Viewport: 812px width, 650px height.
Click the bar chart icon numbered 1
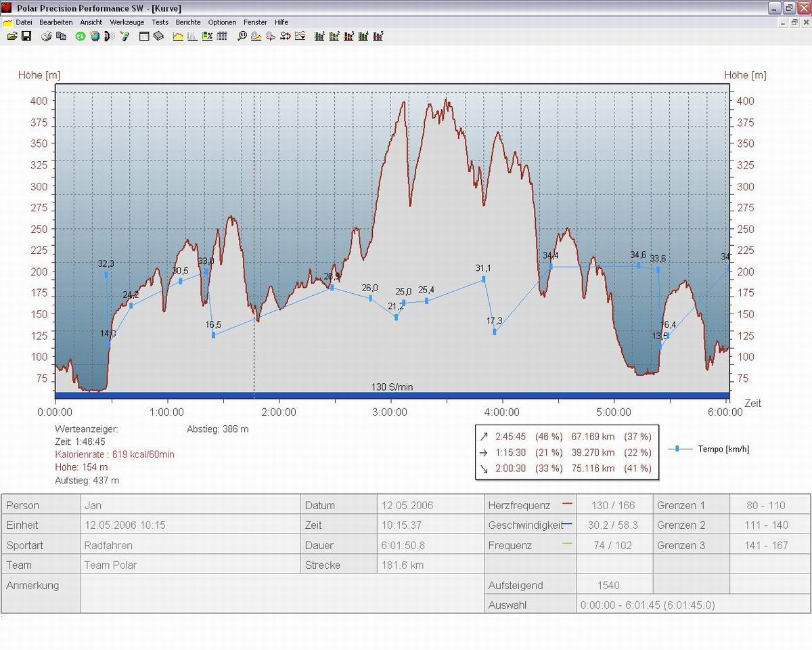[x=319, y=36]
